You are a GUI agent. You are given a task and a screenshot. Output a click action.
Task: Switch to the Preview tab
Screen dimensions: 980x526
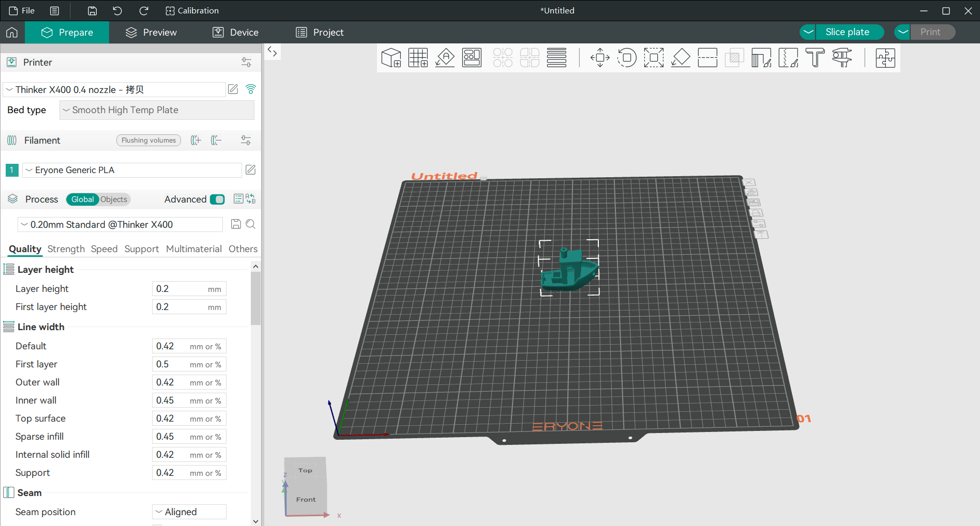pyautogui.click(x=151, y=32)
